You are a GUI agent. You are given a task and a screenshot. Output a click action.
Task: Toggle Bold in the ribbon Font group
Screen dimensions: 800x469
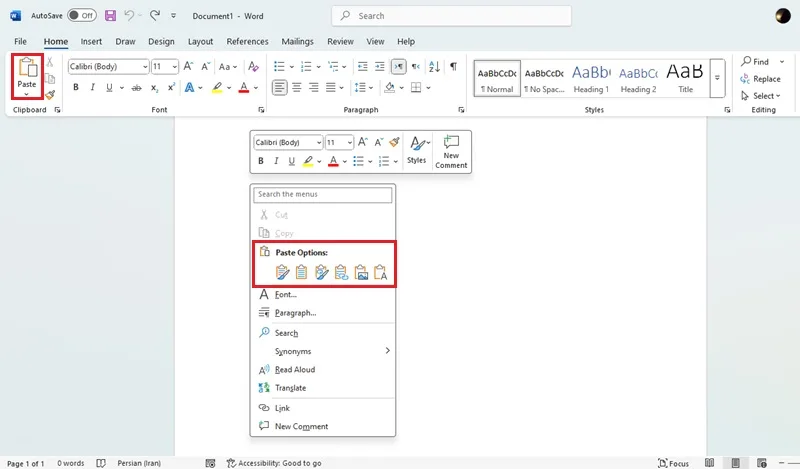[76, 88]
